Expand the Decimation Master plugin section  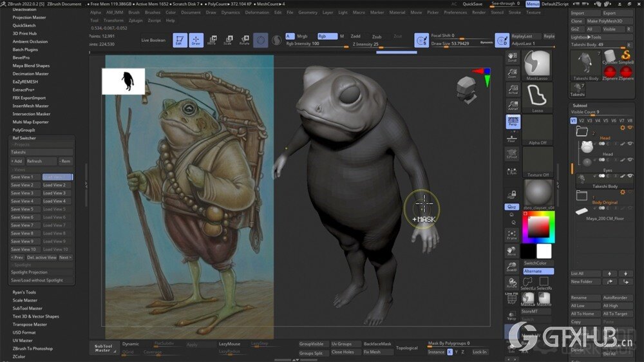[30, 74]
